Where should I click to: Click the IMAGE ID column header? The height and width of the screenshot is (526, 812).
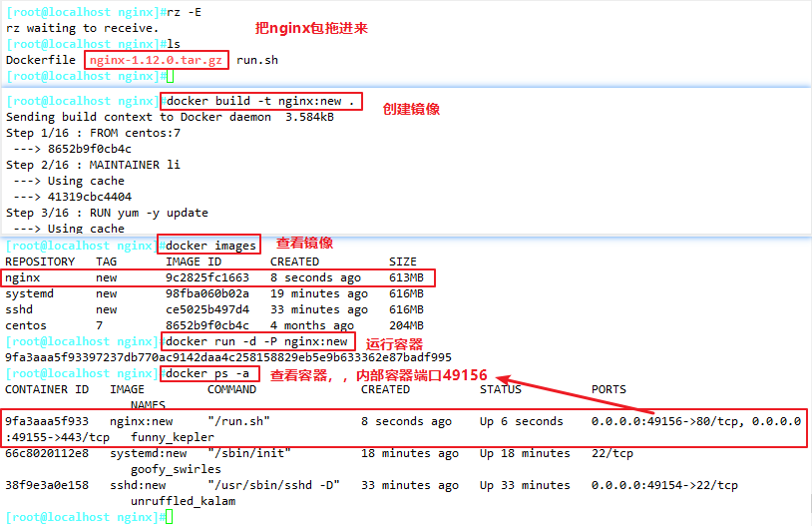(x=194, y=262)
